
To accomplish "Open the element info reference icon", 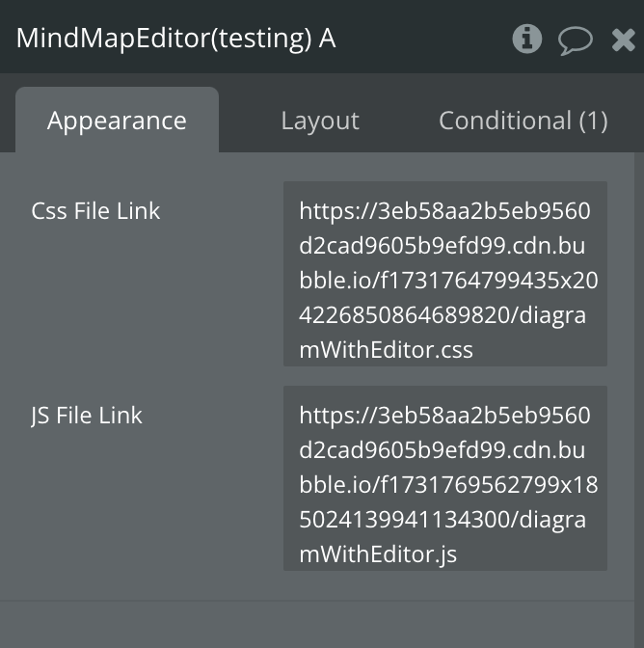I will tap(526, 39).
